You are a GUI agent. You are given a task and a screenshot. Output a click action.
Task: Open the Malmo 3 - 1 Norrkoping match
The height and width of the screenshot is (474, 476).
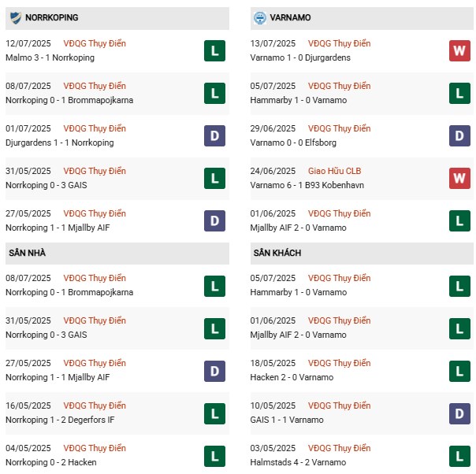[50, 57]
